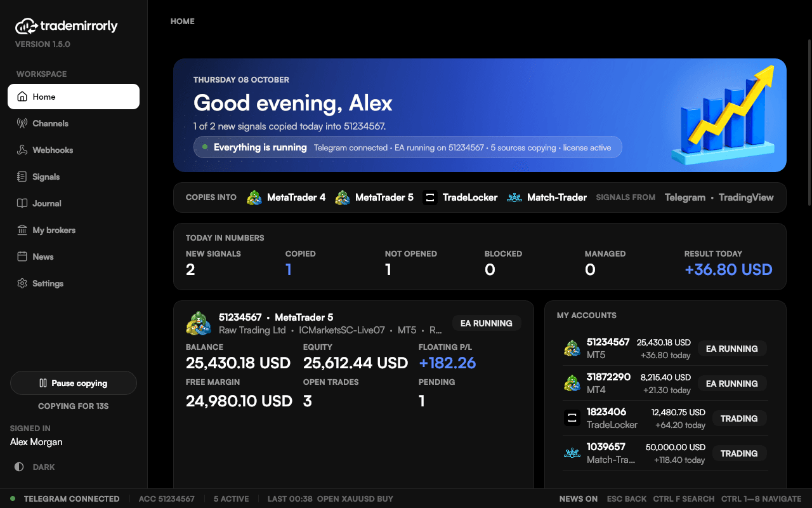
Task: Click the TradeLocker icon beside account 1823406
Action: (x=572, y=418)
